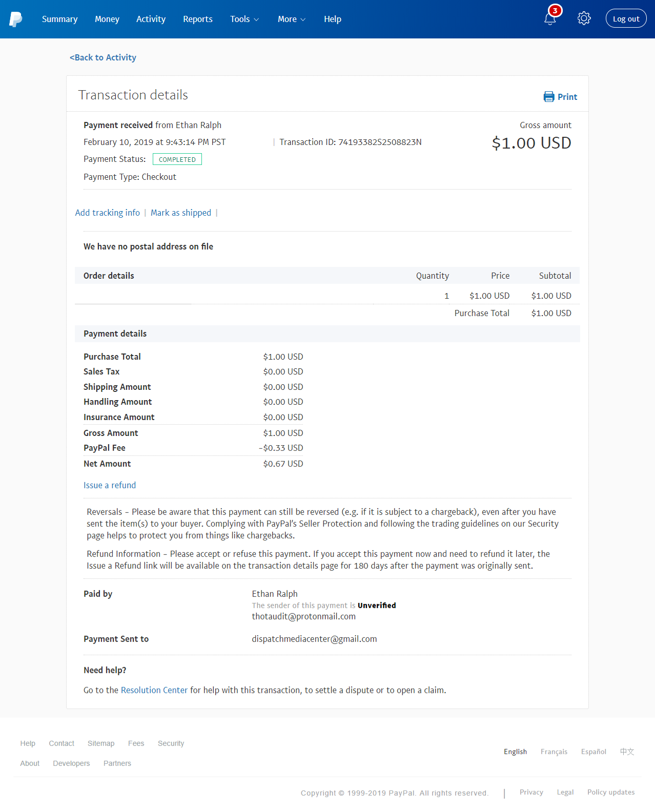Click the Print link
This screenshot has width=655, height=812.
click(567, 97)
